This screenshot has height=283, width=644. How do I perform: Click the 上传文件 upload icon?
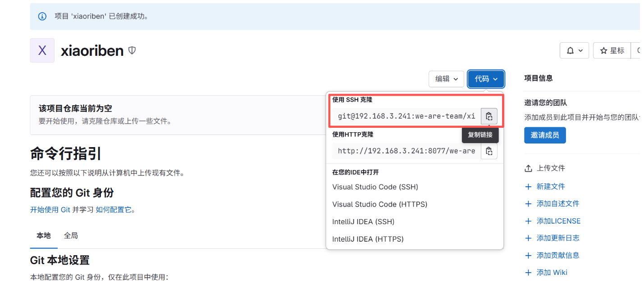(x=528, y=168)
